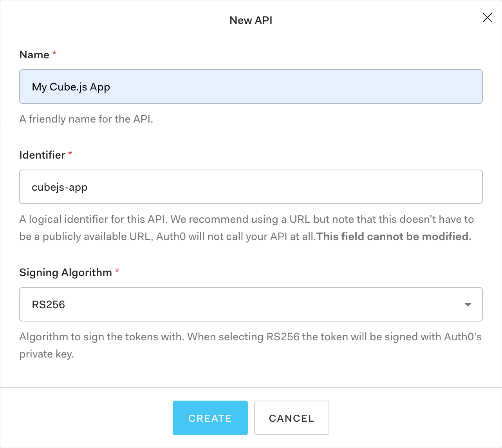This screenshot has width=502, height=448.
Task: Open the Signing Algorithm dropdown
Action: 251,304
